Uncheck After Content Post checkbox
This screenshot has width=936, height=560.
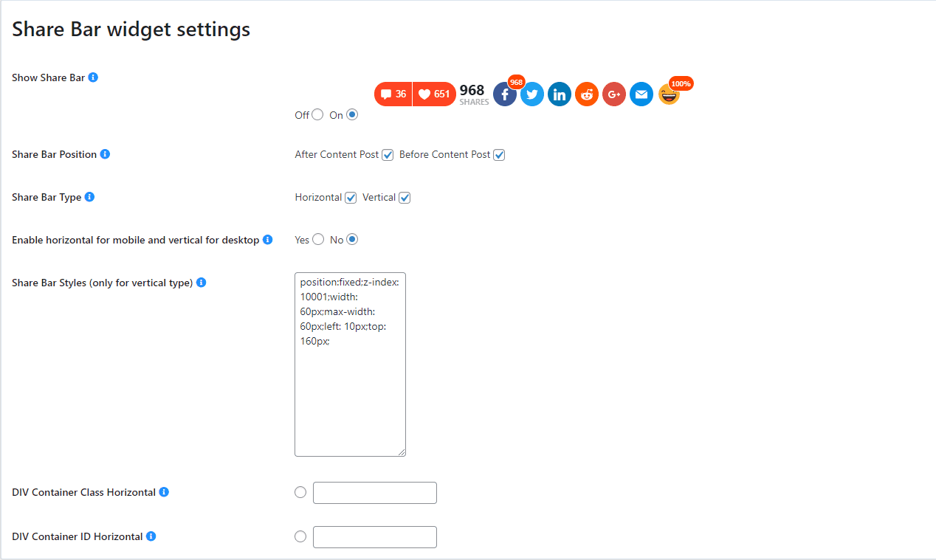pos(388,155)
